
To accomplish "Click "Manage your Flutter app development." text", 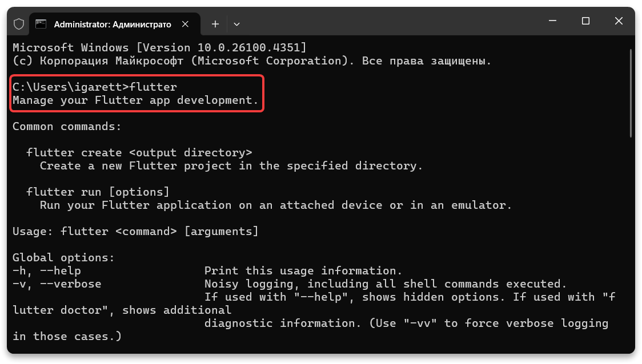I will (x=135, y=100).
